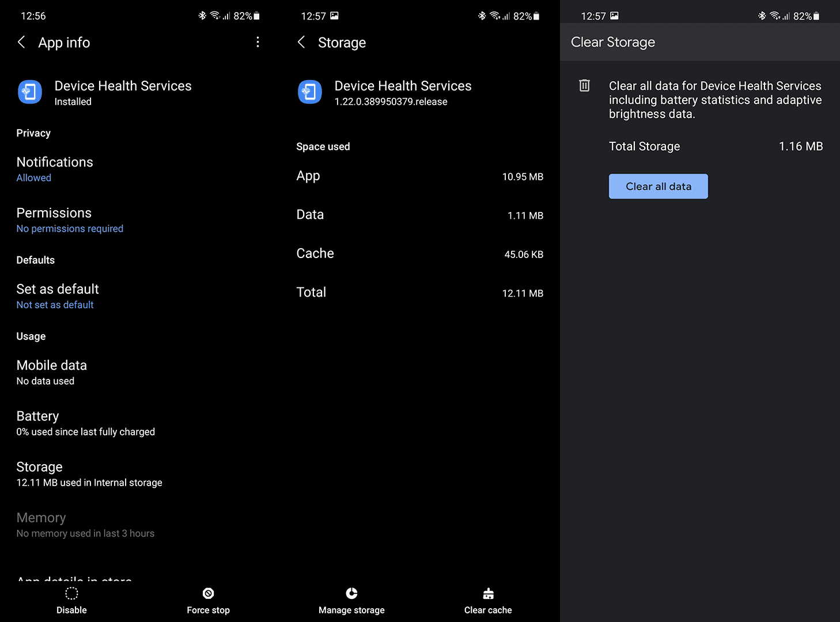The height and width of the screenshot is (622, 840).
Task: Tap the Privacy section header
Action: coord(33,133)
